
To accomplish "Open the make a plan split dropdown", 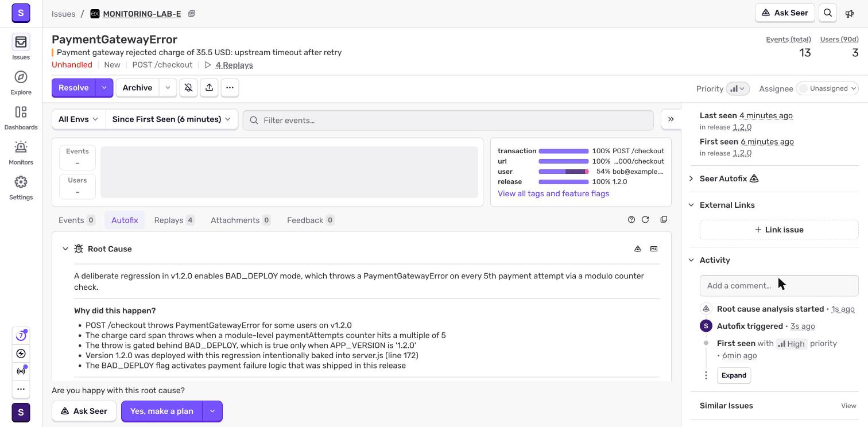I will 212,412.
